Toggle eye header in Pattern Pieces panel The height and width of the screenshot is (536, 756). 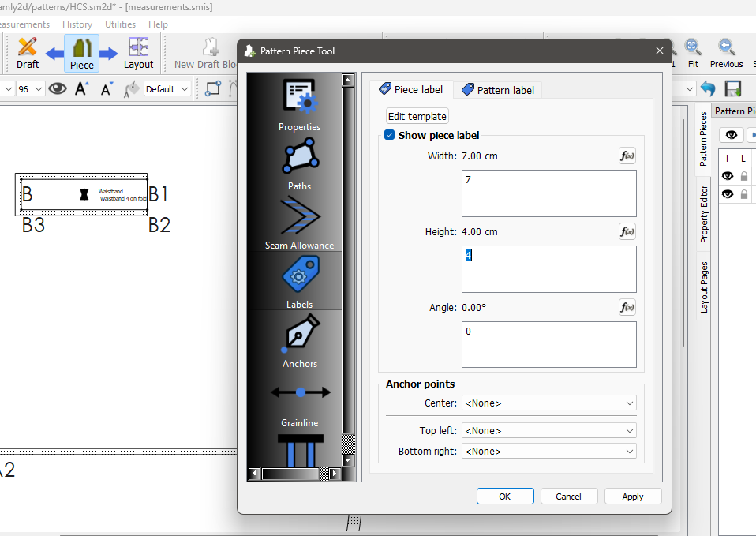coord(731,135)
